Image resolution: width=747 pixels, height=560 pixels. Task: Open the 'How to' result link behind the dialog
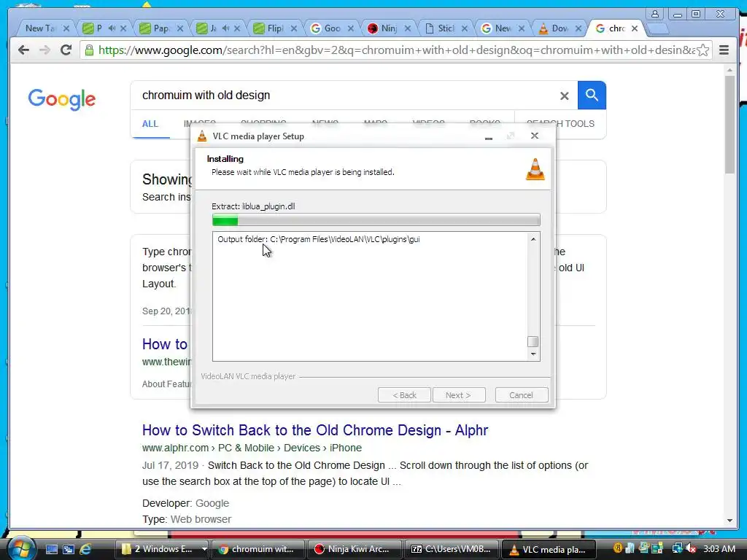click(x=165, y=344)
